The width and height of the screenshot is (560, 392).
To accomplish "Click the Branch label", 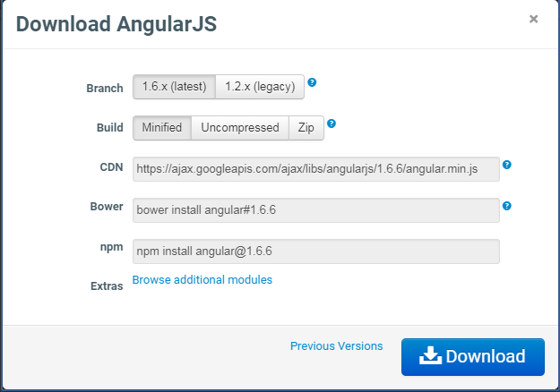I will coord(105,88).
